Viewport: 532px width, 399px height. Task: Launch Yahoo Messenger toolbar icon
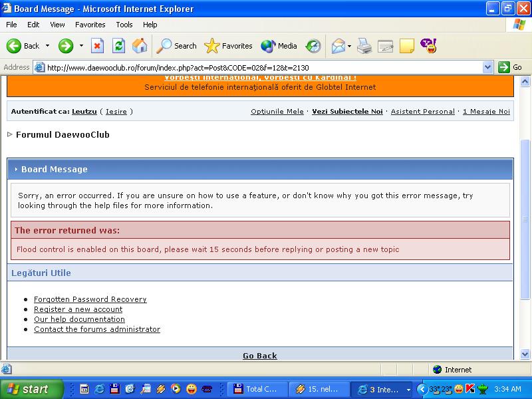click(428, 46)
